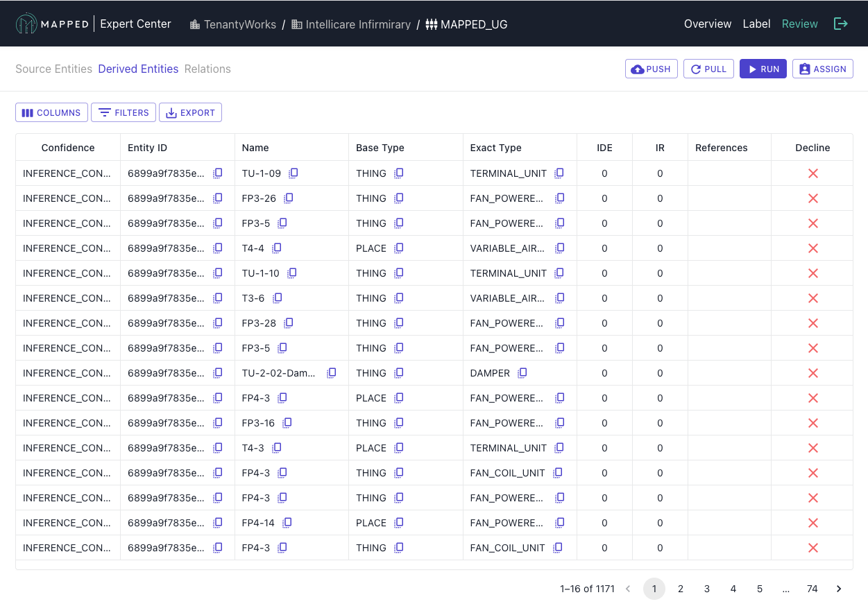Go to page 4
868x613 pixels.
(733, 589)
